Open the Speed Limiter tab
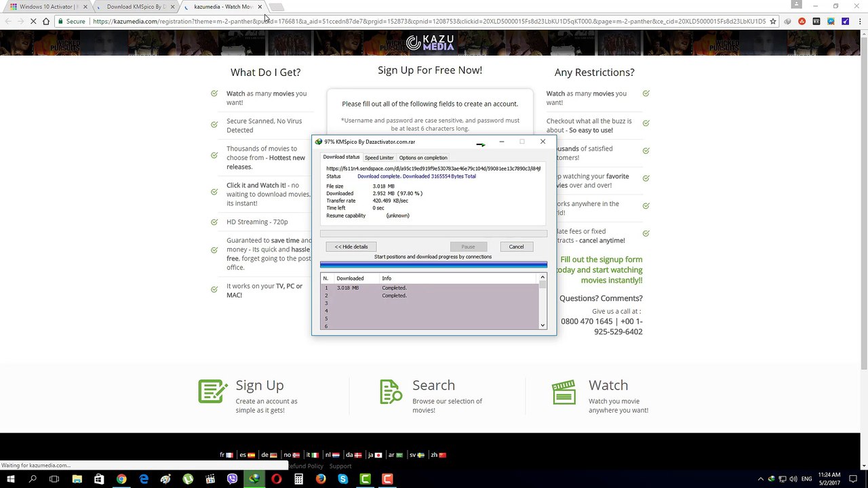The height and width of the screenshot is (488, 868). 379,157
